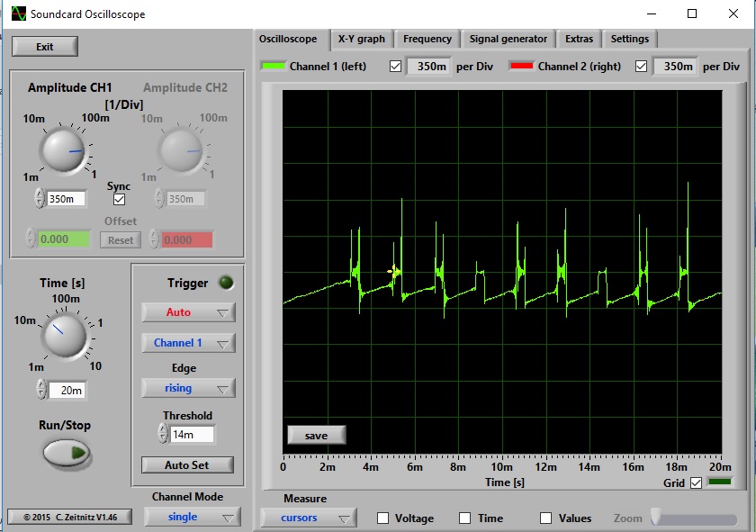Open the Signal generator tab
This screenshot has width=756, height=532.
tap(508, 39)
